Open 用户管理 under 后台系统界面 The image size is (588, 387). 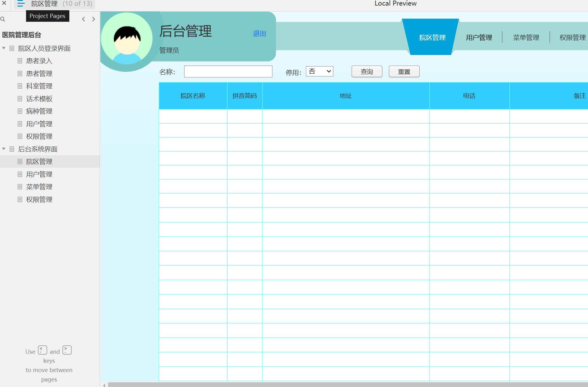pos(39,174)
